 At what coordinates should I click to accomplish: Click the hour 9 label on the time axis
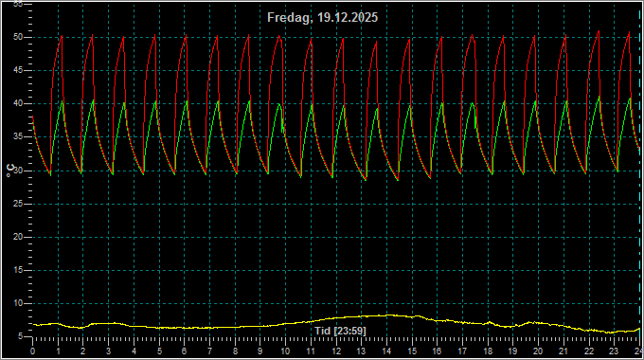click(x=260, y=351)
